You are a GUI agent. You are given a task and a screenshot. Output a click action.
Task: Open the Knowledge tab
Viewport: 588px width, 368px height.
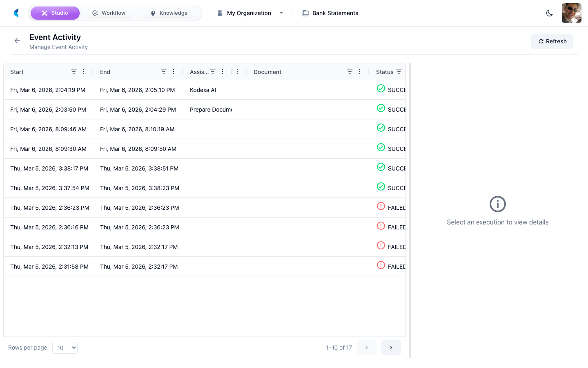coord(169,13)
